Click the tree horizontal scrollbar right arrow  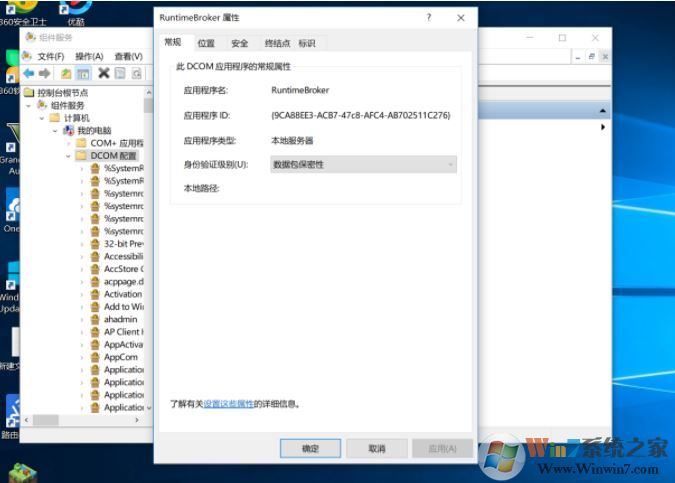[x=137, y=420]
